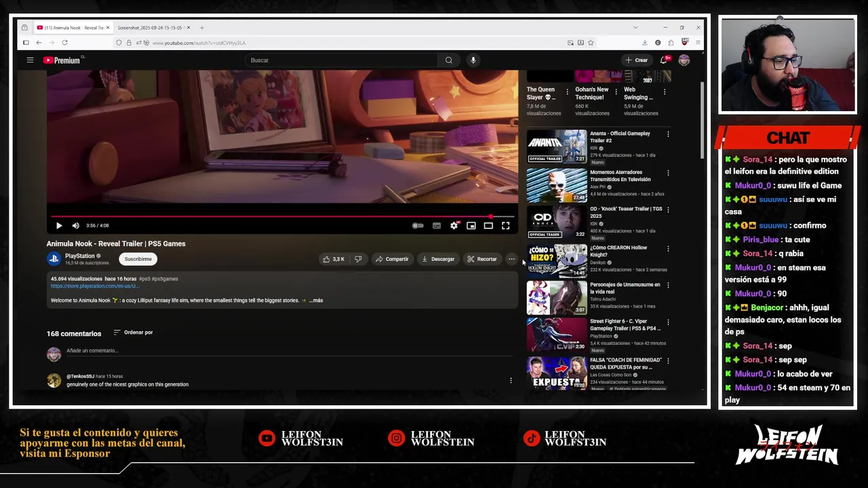
Task: Switch to theater mode
Action: point(488,226)
